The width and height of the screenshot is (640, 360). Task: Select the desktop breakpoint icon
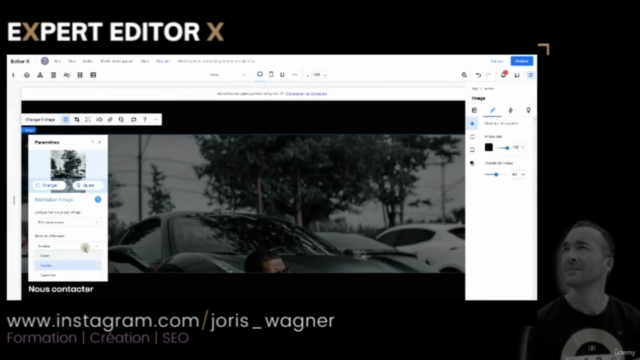tap(260, 75)
